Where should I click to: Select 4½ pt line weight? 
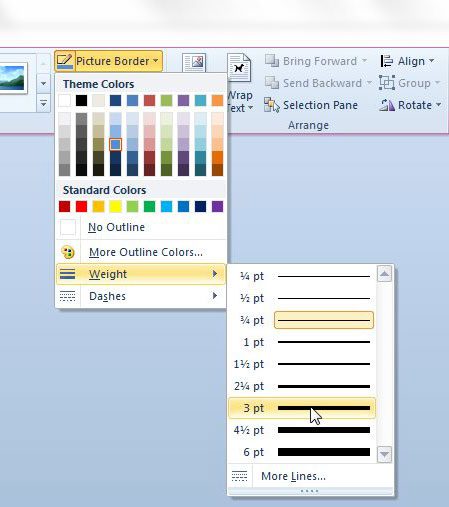(302, 430)
